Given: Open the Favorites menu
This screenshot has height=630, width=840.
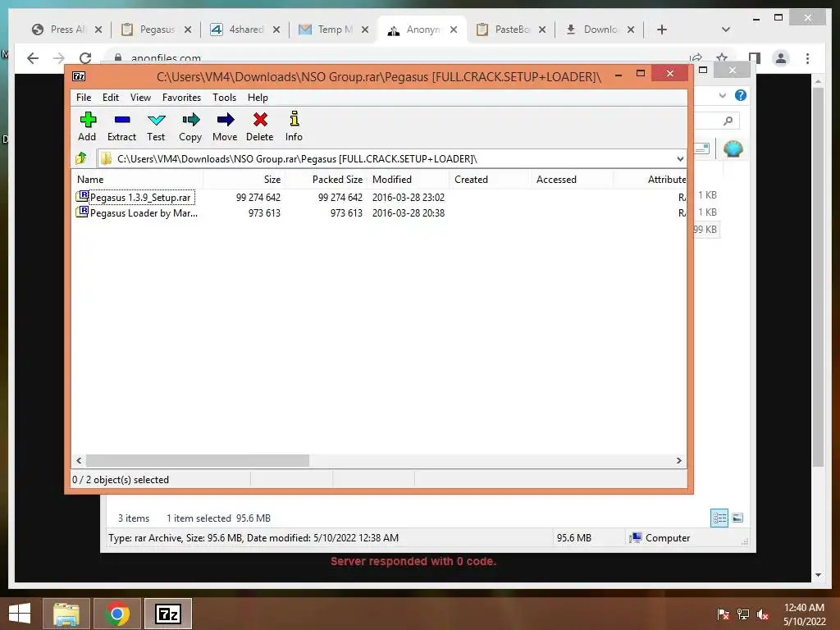Looking at the screenshot, I should [181, 98].
